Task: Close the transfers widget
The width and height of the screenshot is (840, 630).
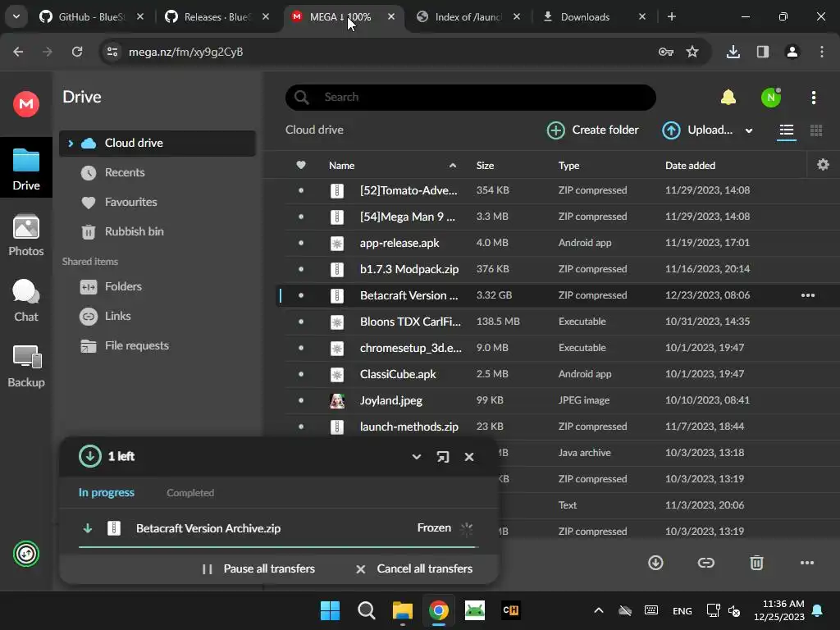Action: (x=468, y=457)
